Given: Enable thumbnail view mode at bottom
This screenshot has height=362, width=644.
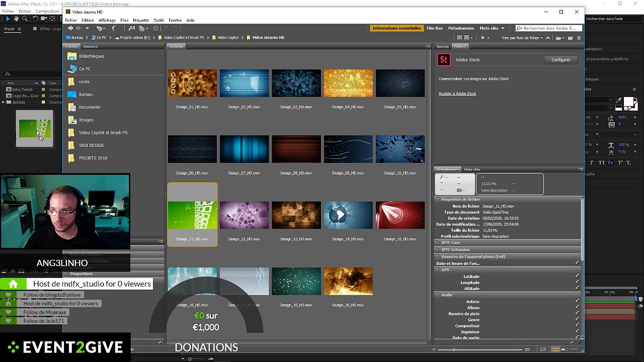Looking at the screenshot, I should pyautogui.click(x=555, y=349).
